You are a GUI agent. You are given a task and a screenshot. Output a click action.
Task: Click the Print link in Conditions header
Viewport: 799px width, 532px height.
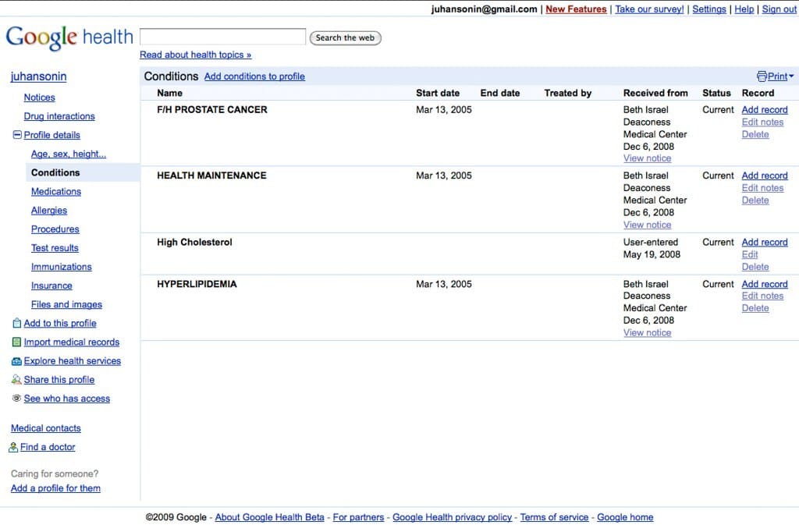[778, 76]
